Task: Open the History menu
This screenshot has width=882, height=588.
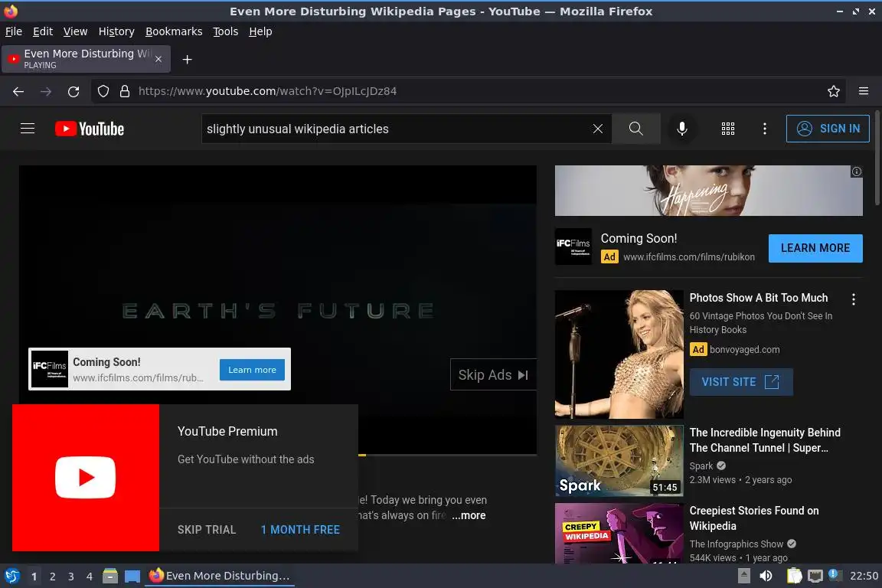Action: [116, 31]
